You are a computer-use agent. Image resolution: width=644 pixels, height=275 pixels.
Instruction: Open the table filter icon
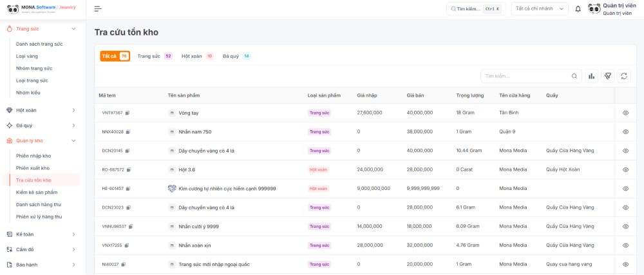pyautogui.click(x=608, y=76)
